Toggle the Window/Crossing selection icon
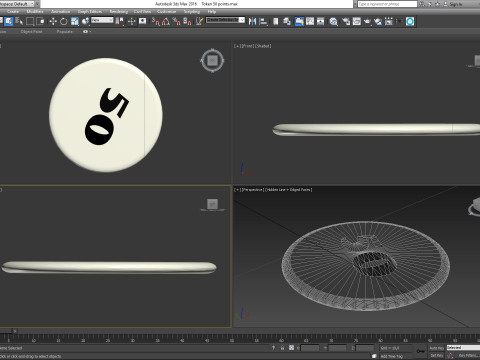 [x=40, y=22]
